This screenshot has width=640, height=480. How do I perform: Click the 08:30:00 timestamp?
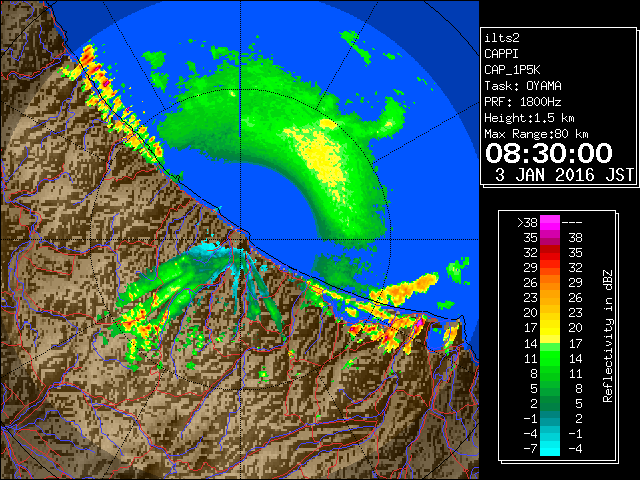pos(549,153)
